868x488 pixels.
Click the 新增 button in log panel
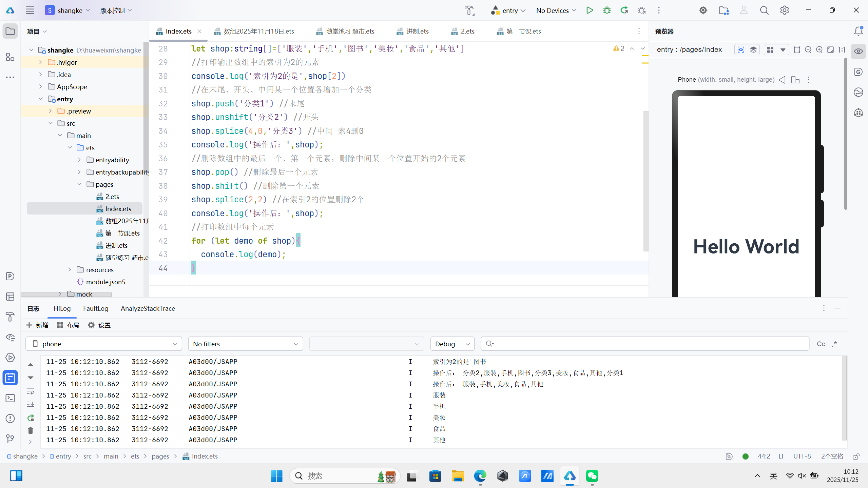pyautogui.click(x=37, y=325)
